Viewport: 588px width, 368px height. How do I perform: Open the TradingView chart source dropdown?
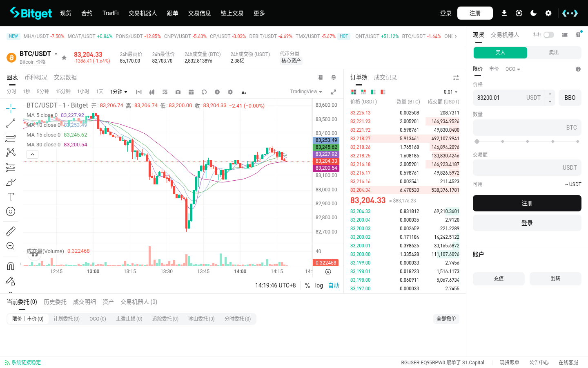coord(306,92)
